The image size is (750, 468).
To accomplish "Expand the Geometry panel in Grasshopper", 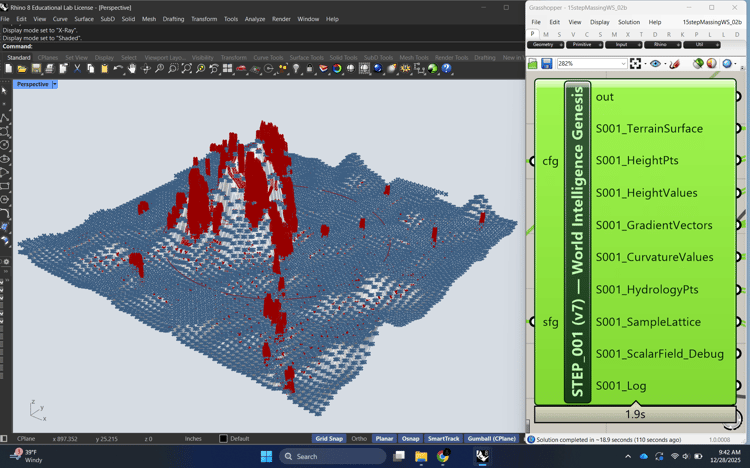I will point(561,45).
